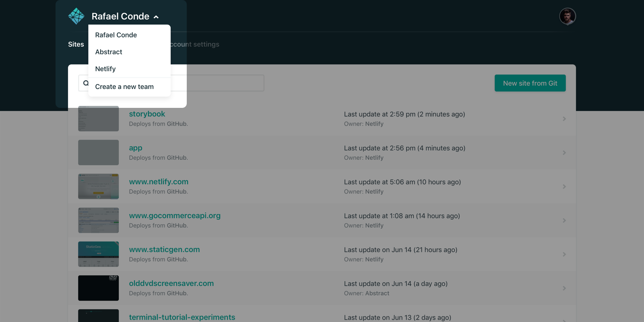Click the olddvdscreensaver.com thumbnail preview

click(98, 288)
